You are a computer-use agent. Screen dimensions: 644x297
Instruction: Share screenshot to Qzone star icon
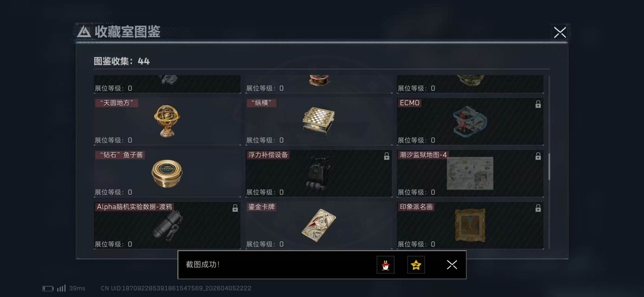[x=416, y=265]
